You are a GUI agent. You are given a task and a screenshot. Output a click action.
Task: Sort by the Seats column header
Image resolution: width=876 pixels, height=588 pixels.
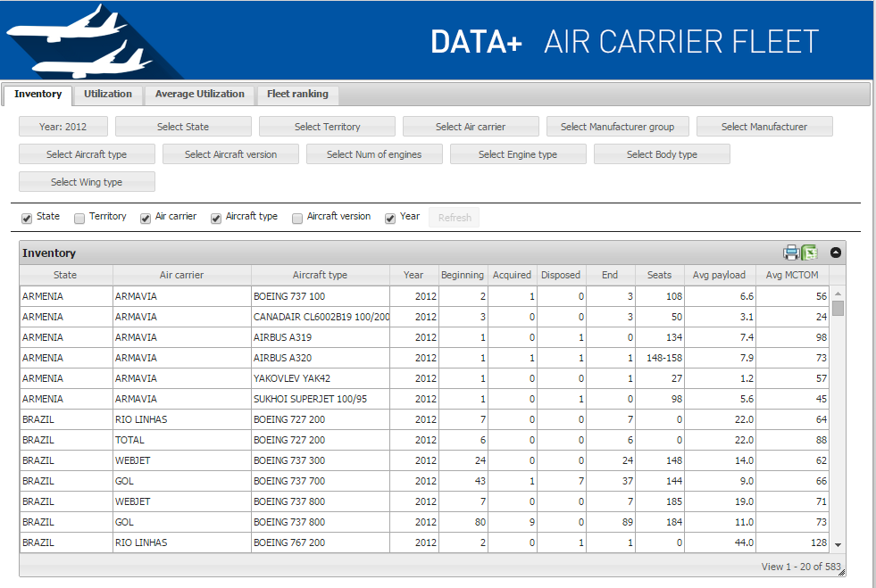click(x=660, y=276)
